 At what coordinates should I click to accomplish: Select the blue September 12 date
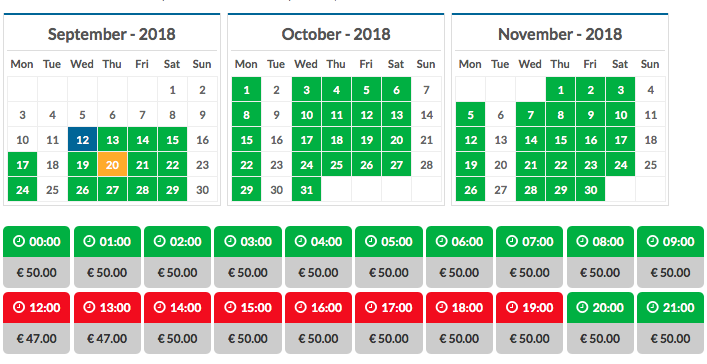(83, 139)
